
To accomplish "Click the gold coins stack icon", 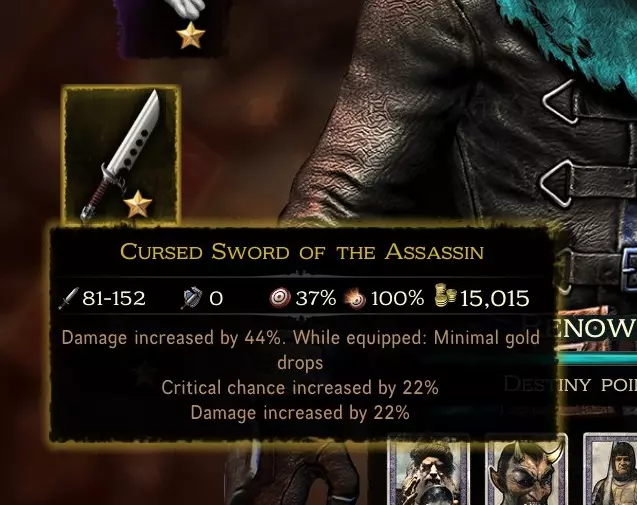I will coord(446,296).
